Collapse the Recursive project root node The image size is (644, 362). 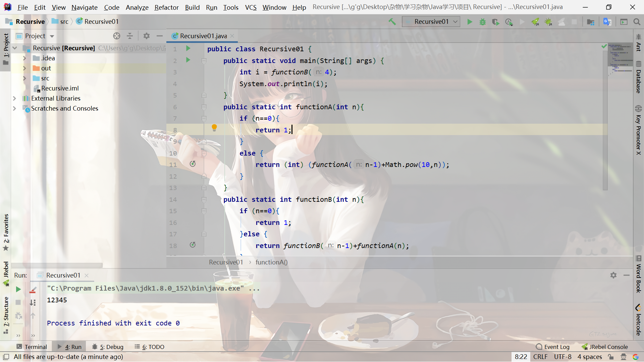[15, 48]
